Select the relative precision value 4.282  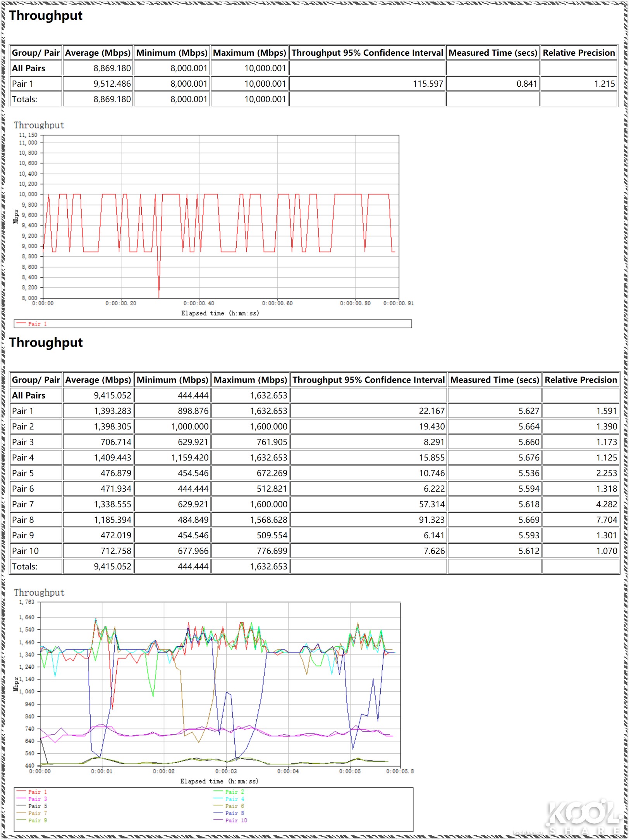tap(607, 504)
